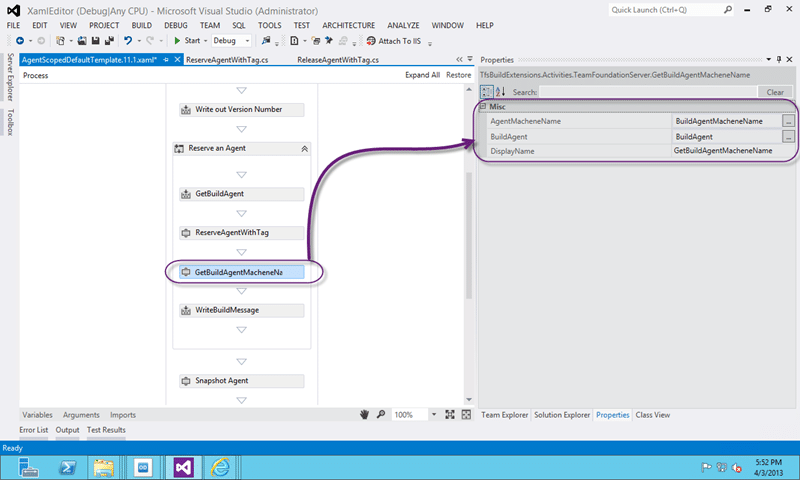The image size is (800, 480).
Task: Switch to the Solution Explorer tab
Action: point(562,415)
